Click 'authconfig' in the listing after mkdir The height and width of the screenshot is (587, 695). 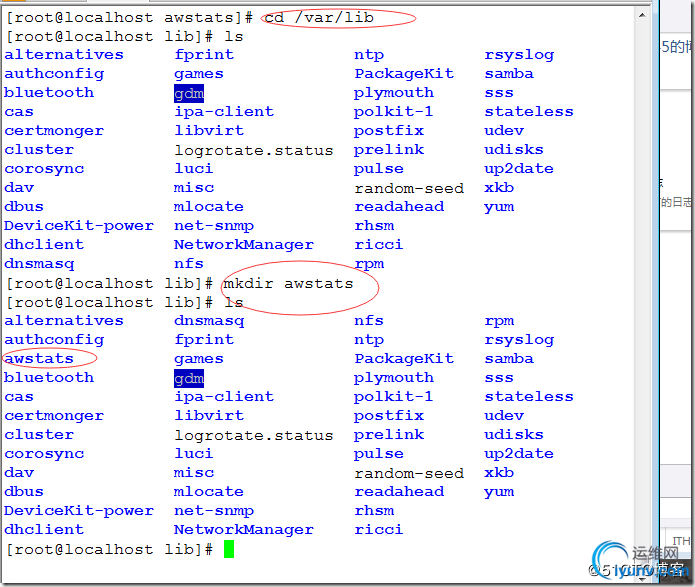pyautogui.click(x=54, y=340)
